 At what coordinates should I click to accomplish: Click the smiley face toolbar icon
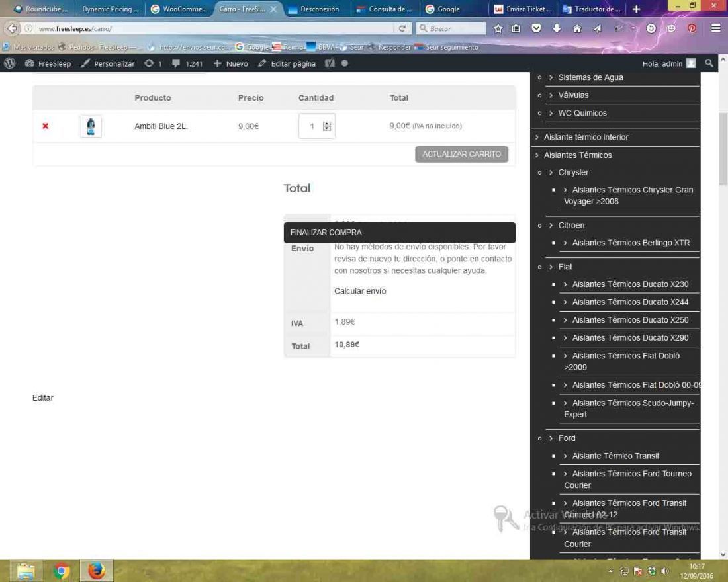(x=671, y=29)
